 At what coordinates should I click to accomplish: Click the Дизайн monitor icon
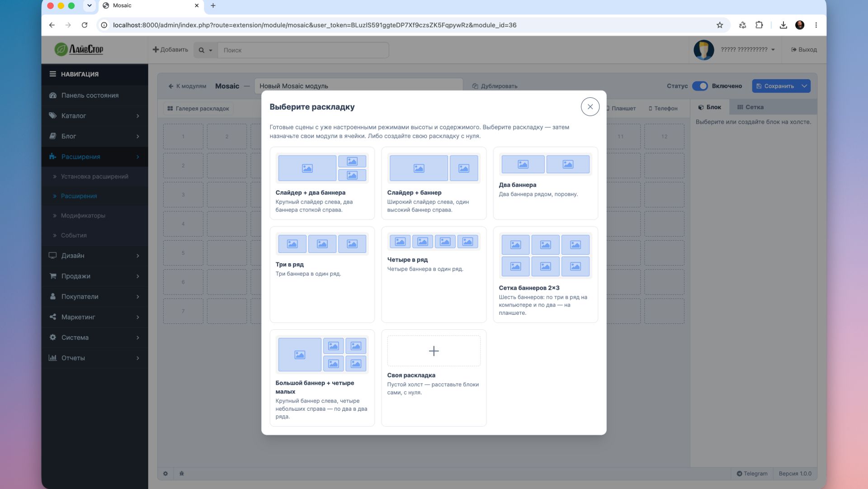pyautogui.click(x=53, y=256)
